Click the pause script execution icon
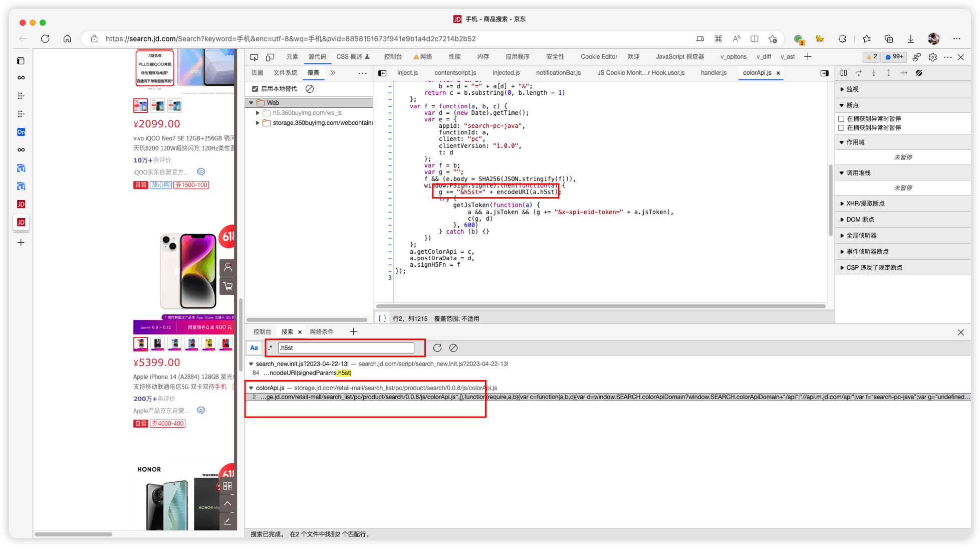This screenshot has height=547, width=980. tap(844, 73)
